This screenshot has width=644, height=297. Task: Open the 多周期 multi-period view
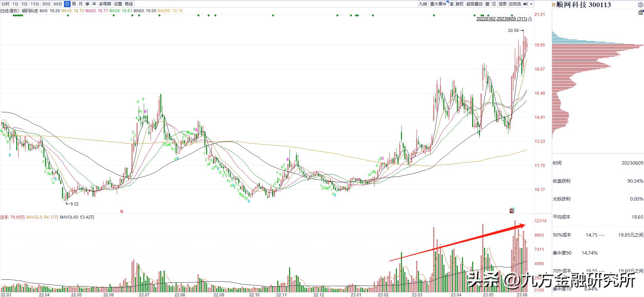click(105, 4)
